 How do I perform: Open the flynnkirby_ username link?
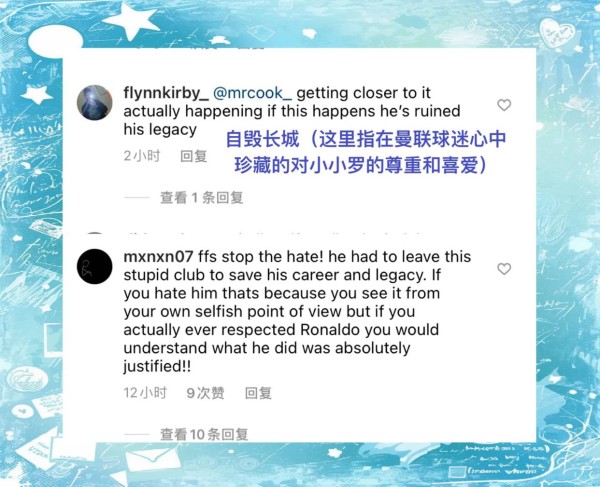[x=166, y=93]
